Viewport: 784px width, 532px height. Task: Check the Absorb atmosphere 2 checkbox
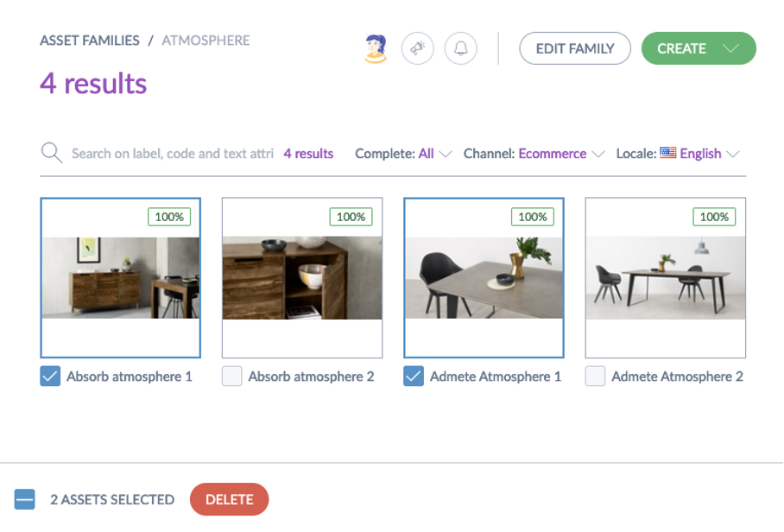pyautogui.click(x=231, y=377)
